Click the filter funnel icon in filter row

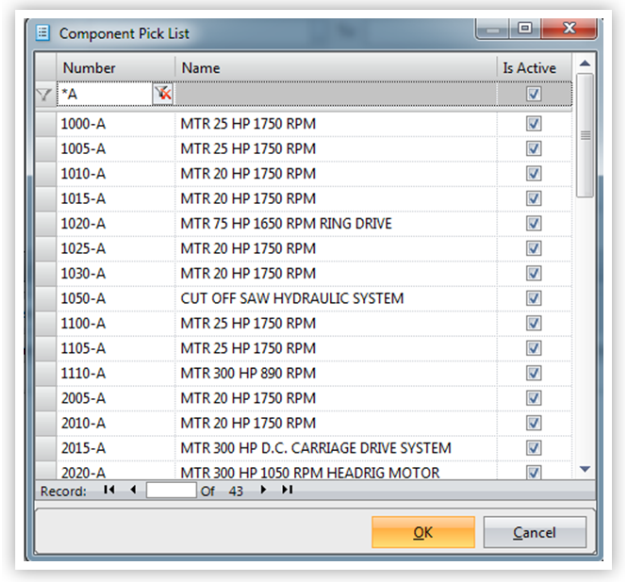click(43, 94)
